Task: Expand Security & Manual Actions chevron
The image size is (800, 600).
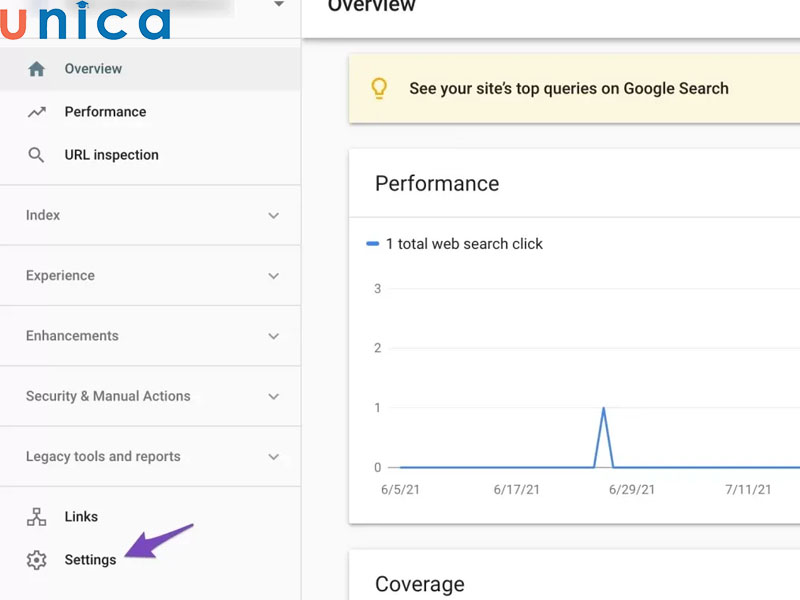Action: tap(274, 396)
